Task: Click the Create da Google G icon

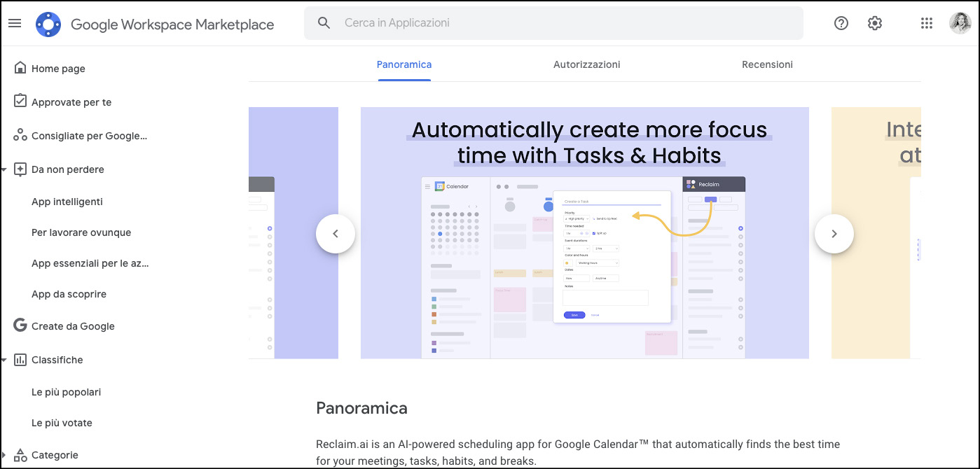Action: [20, 325]
